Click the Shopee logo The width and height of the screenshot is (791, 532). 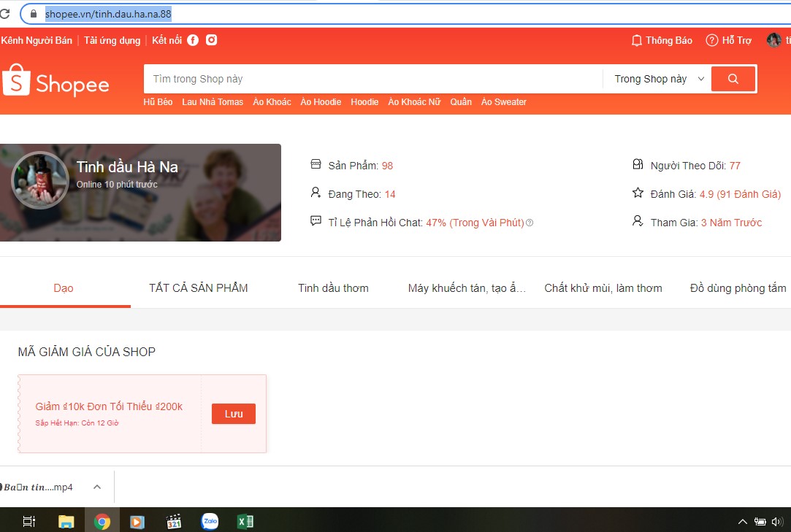click(56, 80)
